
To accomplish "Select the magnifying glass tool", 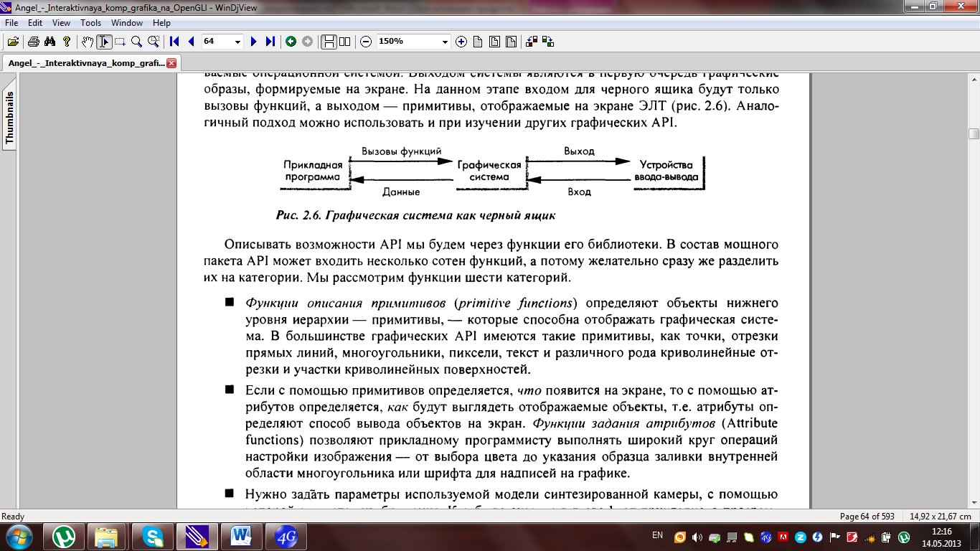I will point(136,42).
